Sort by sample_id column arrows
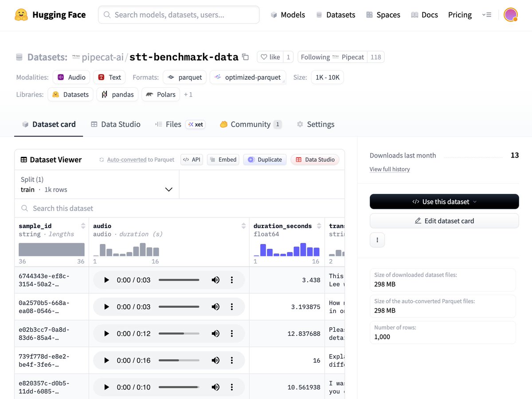532x399 pixels. 83,226
